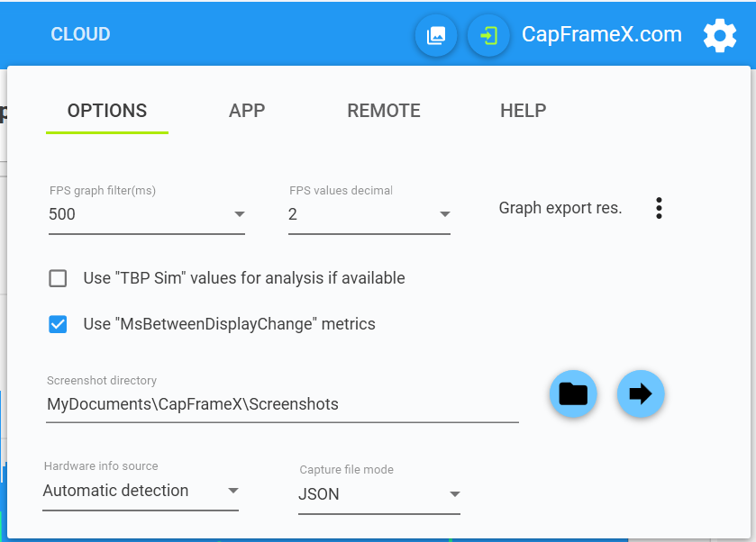Open screenshot directory with arrow icon
Viewport: 756px width, 542px height.
[x=641, y=394]
